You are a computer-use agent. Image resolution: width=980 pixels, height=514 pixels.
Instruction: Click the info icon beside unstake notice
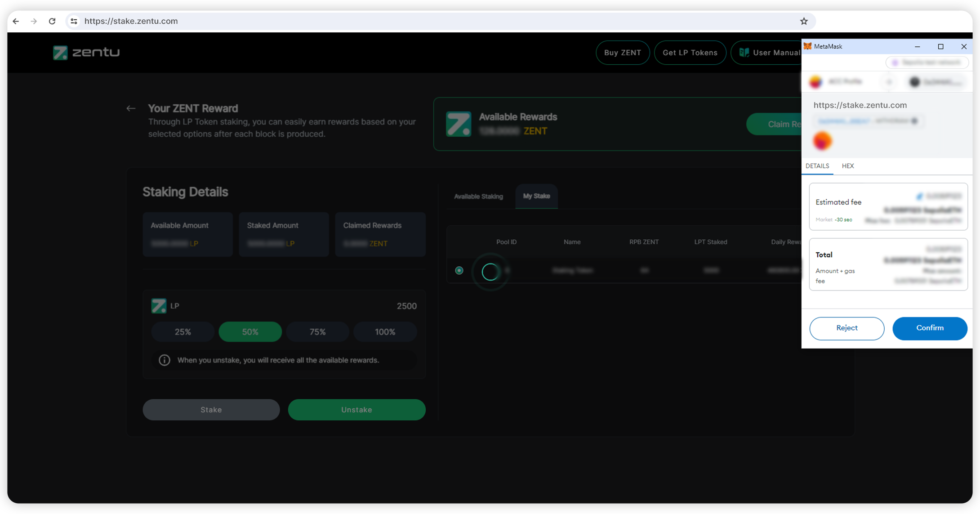pos(165,360)
